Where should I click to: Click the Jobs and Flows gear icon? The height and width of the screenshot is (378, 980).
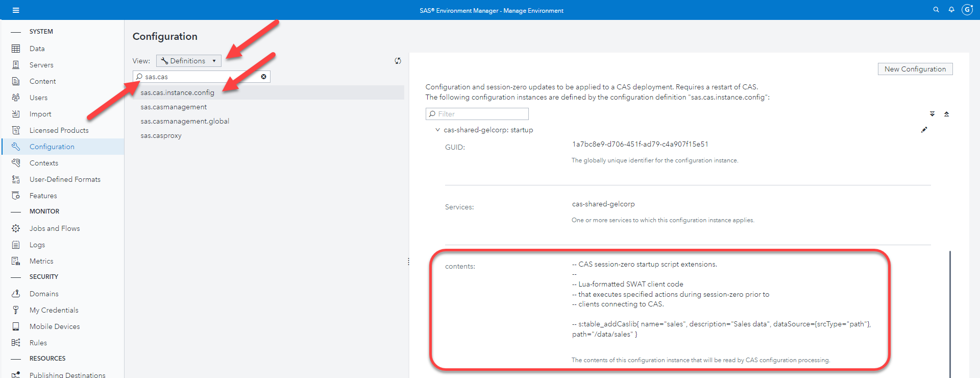pyautogui.click(x=16, y=228)
